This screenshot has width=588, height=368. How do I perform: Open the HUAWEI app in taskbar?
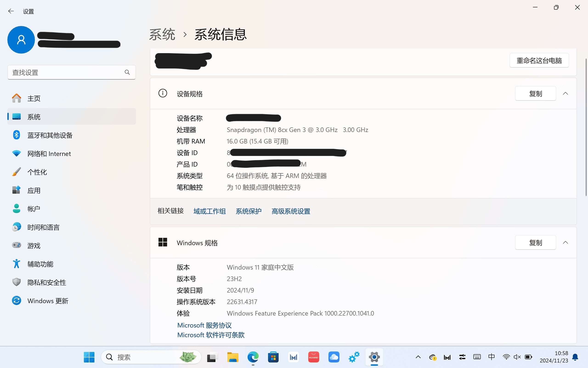[314, 357]
